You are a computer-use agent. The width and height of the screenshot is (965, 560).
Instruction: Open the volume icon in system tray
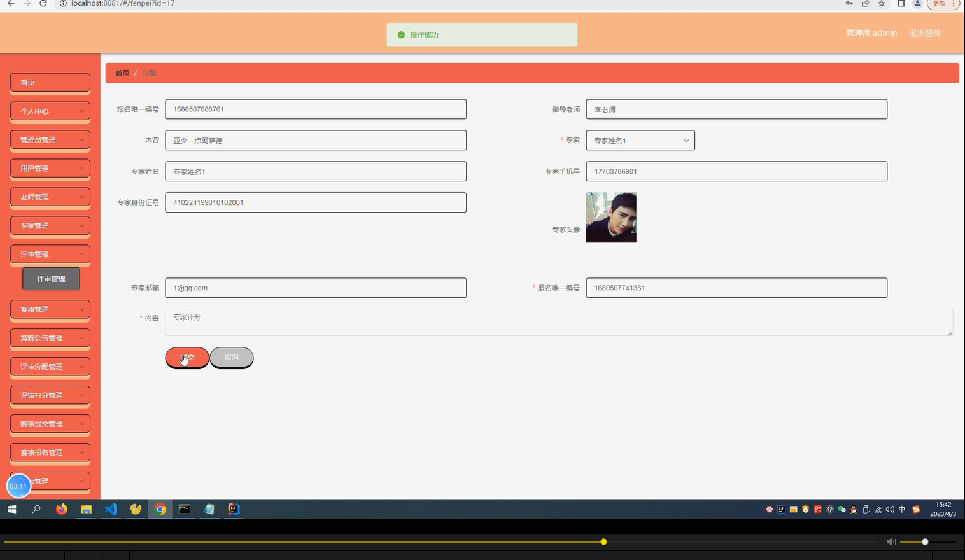point(890,509)
